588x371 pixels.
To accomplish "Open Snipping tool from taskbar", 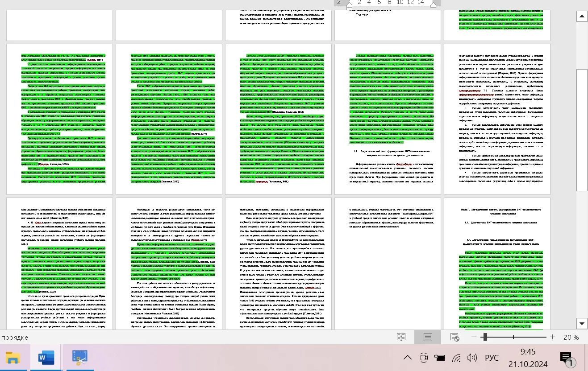I will (x=80, y=358).
